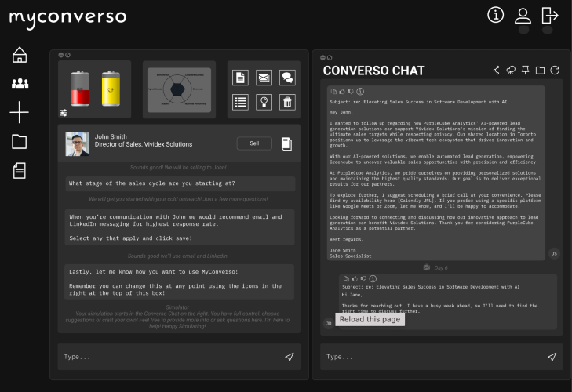This screenshot has width=572, height=392.
Task: Click the refresh icon in Converso Chat header
Action: point(555,71)
